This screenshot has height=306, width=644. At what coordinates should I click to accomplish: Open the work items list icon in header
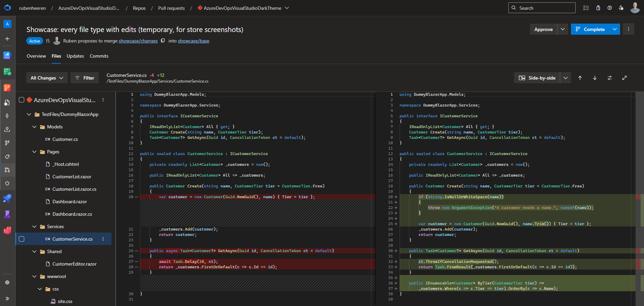[x=586, y=8]
